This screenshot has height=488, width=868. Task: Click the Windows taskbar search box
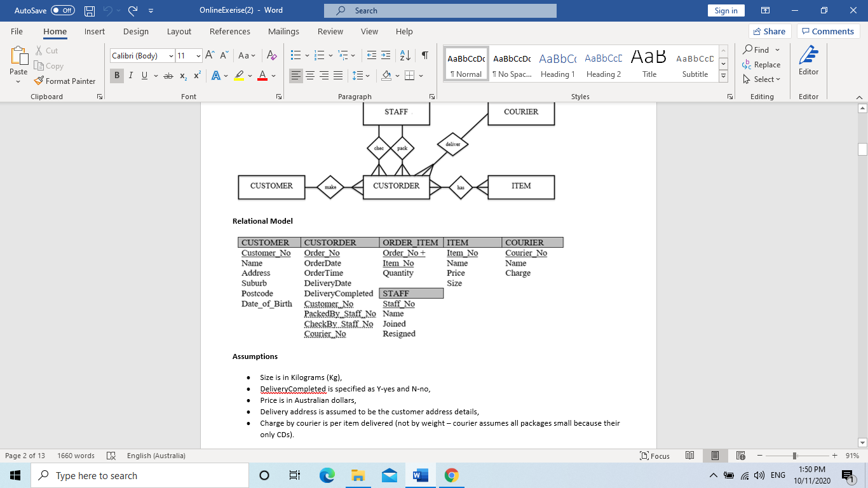[x=140, y=475]
